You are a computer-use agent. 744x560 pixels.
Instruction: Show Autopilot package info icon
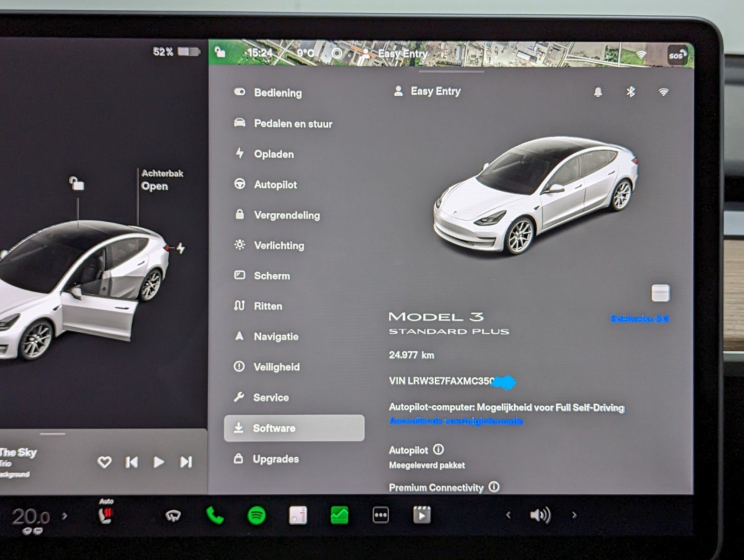click(438, 449)
